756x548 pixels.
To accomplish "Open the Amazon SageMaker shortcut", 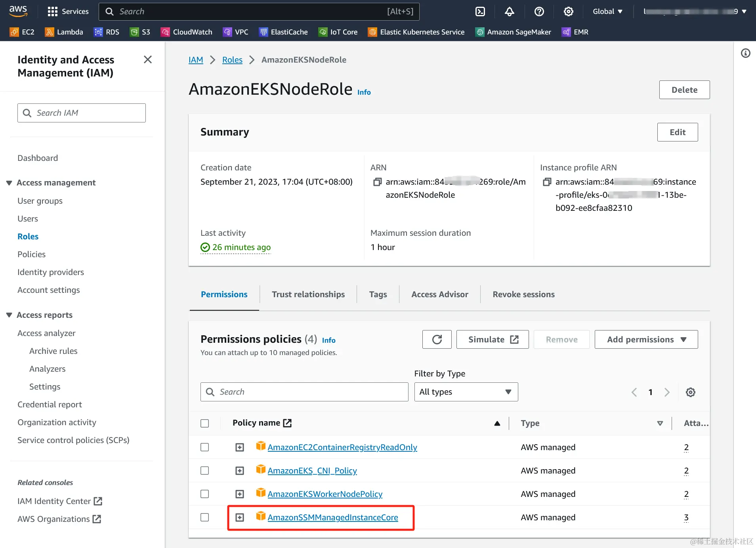I will click(x=513, y=32).
